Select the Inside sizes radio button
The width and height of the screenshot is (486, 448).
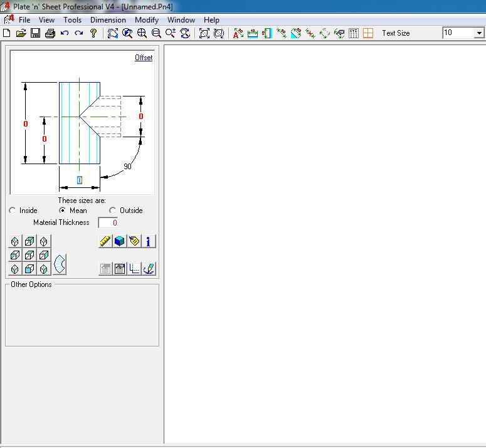click(x=12, y=211)
